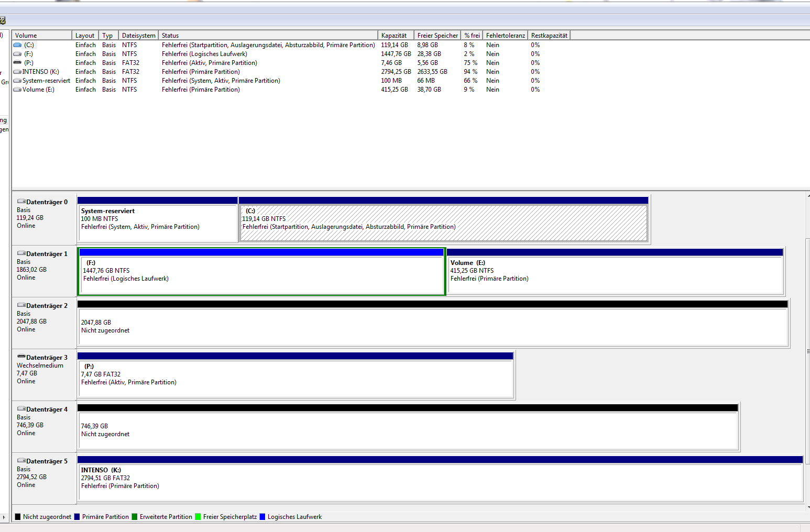Click the bright green Freier Speicherplatz legend swatch
This screenshot has width=810, height=532.
tap(198, 517)
